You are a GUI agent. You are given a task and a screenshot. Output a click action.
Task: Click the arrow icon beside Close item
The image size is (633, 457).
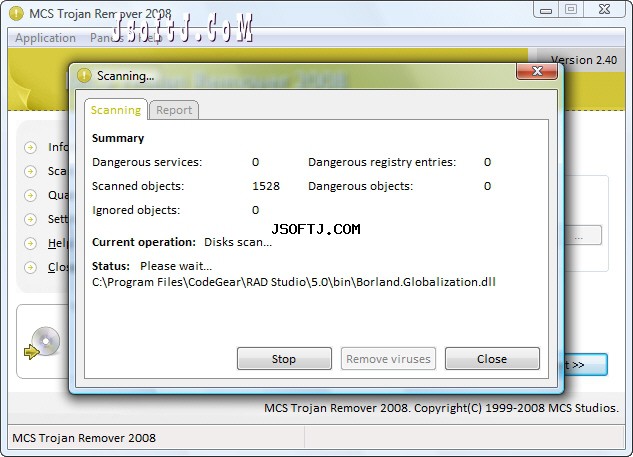30,267
